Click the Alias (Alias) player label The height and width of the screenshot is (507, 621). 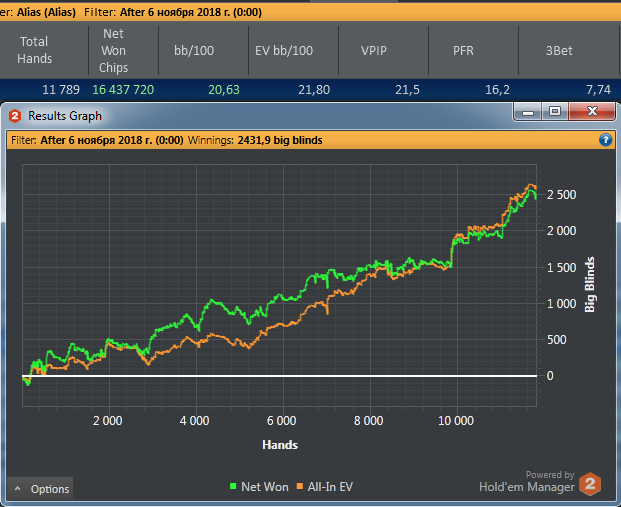[x=46, y=12]
